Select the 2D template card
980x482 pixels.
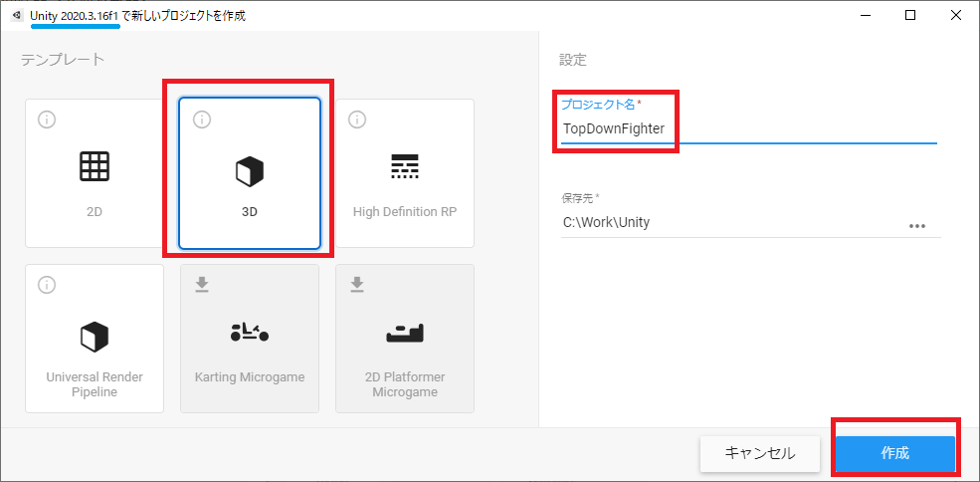point(95,173)
